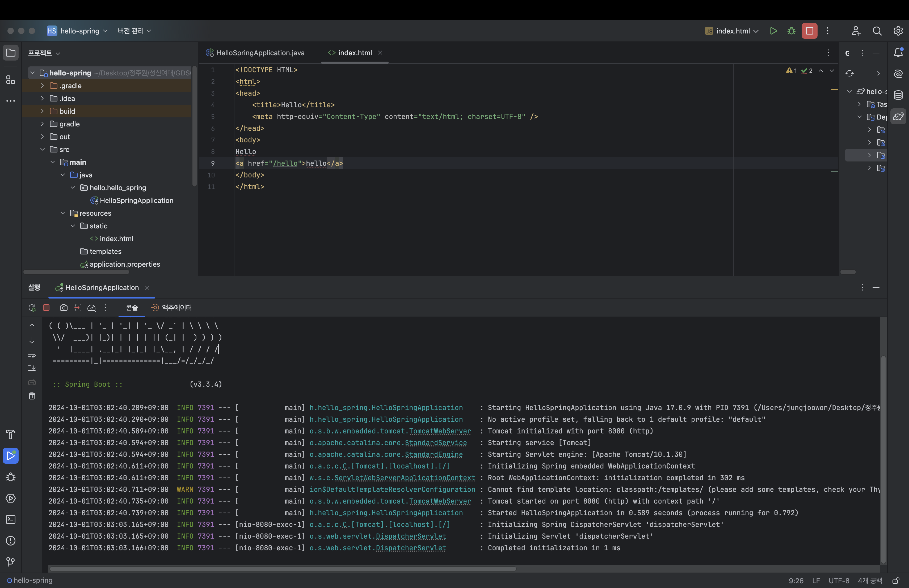Collapse the static folder
909x588 pixels.
73,226
